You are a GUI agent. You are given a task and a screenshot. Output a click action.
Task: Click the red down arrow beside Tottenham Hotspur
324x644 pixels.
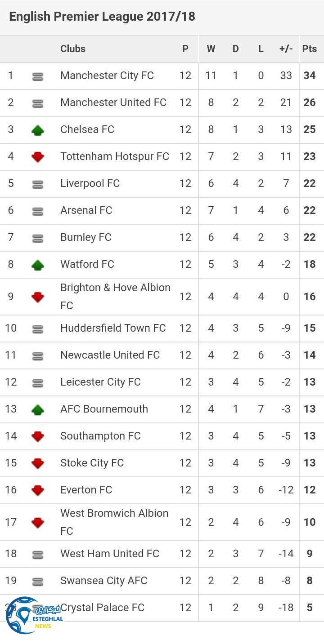pos(38,157)
